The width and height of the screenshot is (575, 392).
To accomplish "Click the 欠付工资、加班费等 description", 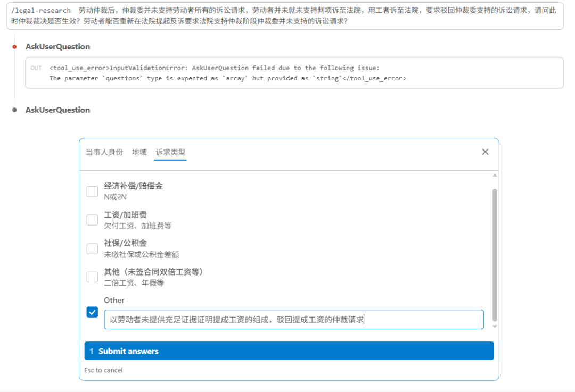I will tap(137, 226).
